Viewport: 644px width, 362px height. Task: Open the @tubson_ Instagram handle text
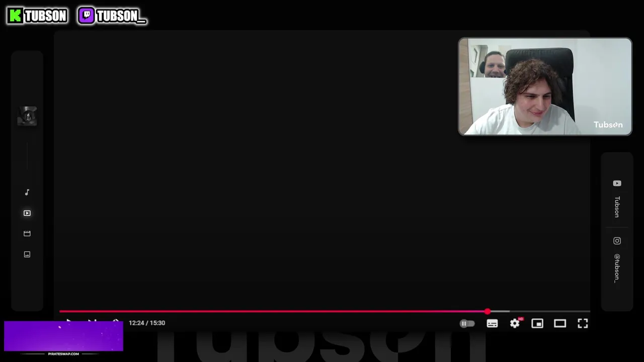click(617, 268)
